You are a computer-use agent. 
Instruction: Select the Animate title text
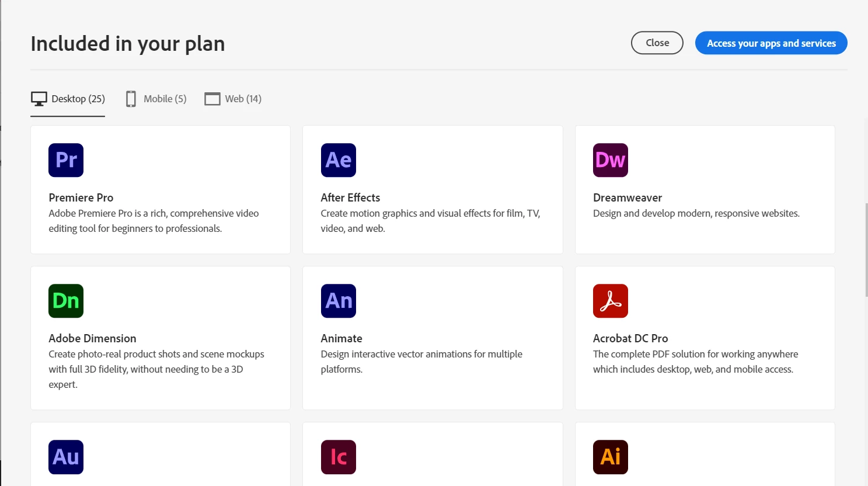click(x=341, y=338)
